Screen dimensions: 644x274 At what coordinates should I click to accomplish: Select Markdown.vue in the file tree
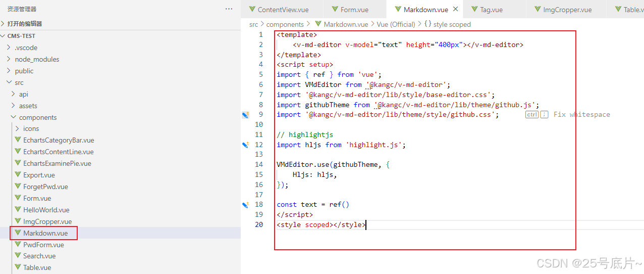tap(45, 233)
